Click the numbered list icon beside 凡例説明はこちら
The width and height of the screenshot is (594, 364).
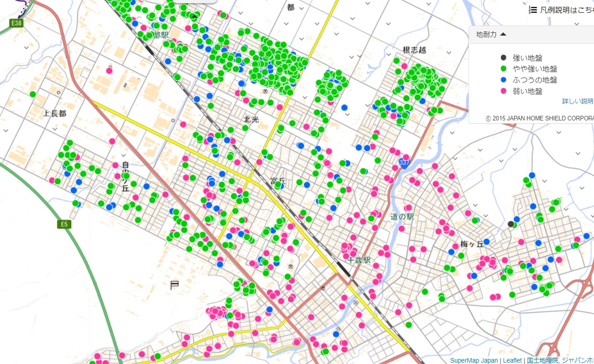(533, 10)
